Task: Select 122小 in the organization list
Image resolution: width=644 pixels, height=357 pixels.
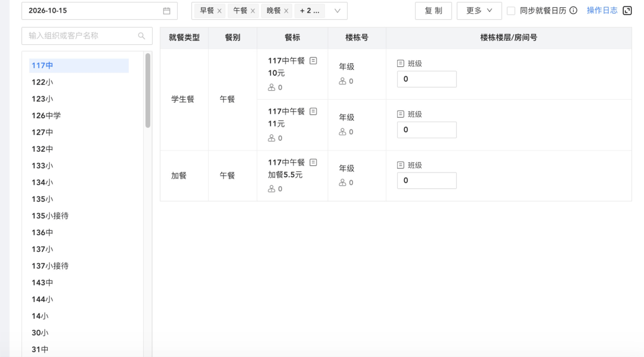Action: pyautogui.click(x=42, y=82)
